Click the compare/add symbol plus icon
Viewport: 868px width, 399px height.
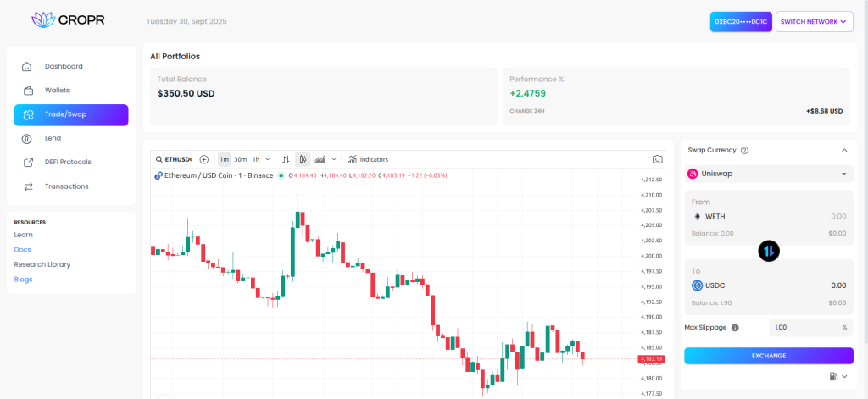[204, 159]
